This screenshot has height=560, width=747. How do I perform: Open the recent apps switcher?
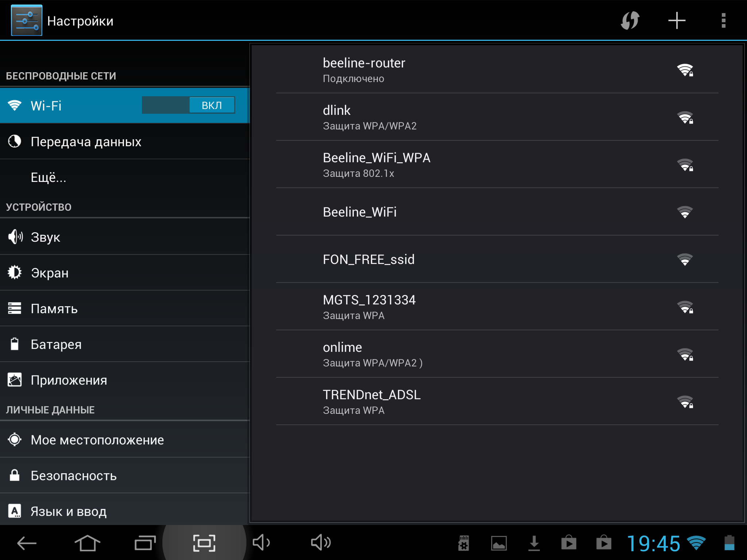(x=145, y=543)
